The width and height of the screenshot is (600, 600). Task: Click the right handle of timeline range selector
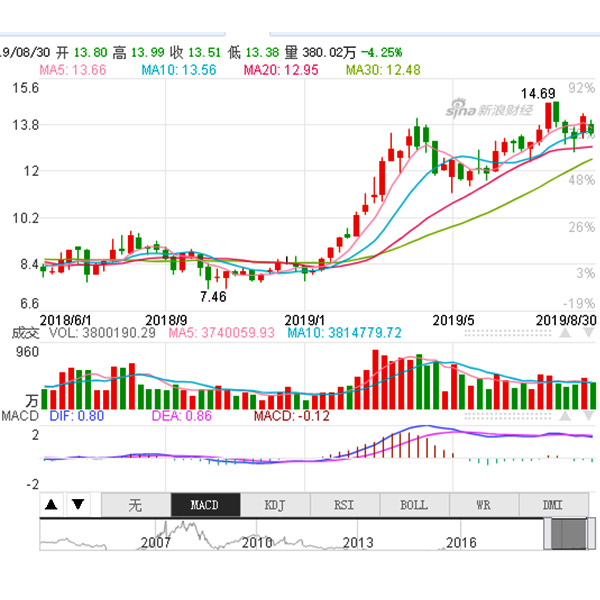pyautogui.click(x=591, y=533)
